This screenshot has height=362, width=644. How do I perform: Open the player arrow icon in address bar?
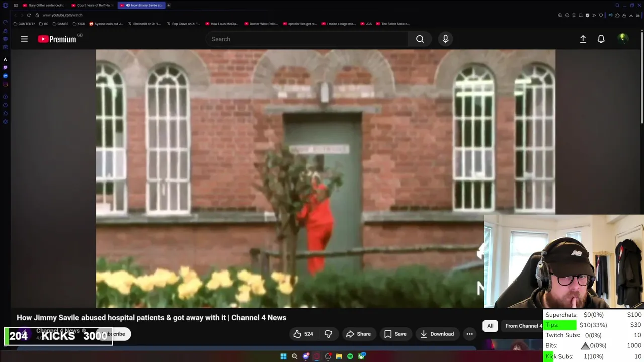click(x=594, y=15)
